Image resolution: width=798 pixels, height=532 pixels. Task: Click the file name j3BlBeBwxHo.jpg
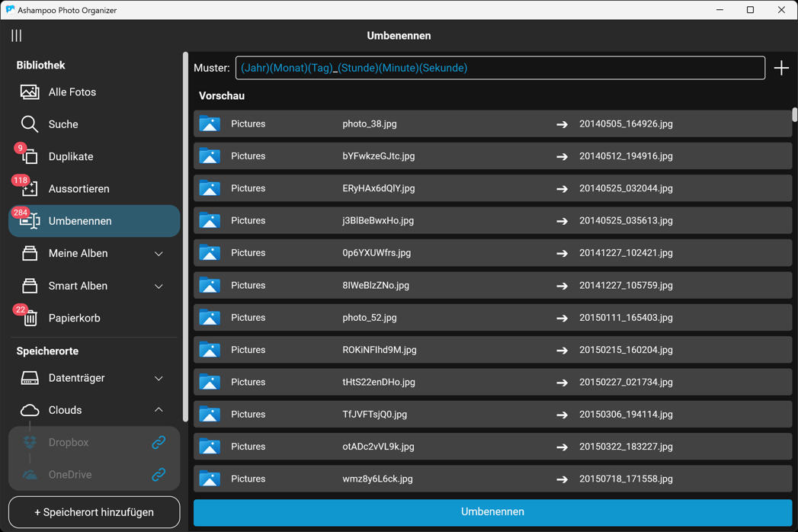378,220
